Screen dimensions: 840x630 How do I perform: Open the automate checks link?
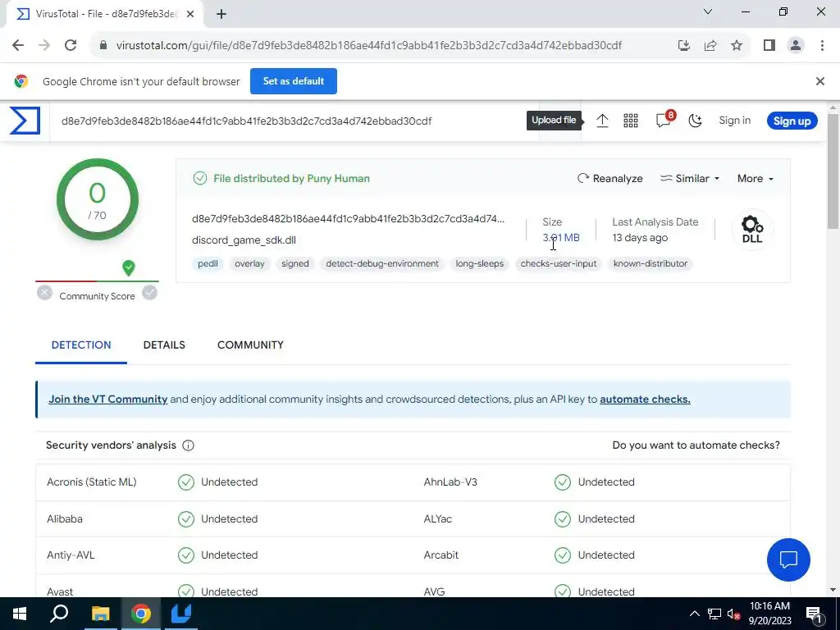click(645, 399)
